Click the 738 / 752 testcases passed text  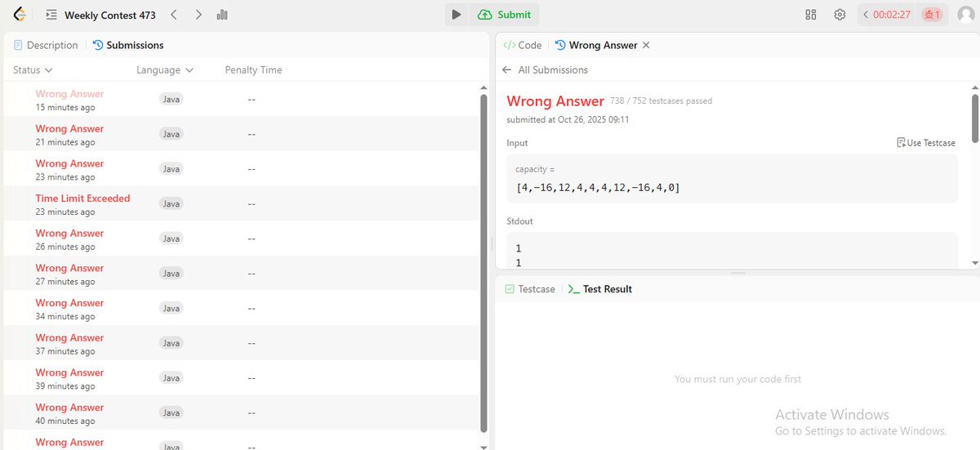point(661,101)
